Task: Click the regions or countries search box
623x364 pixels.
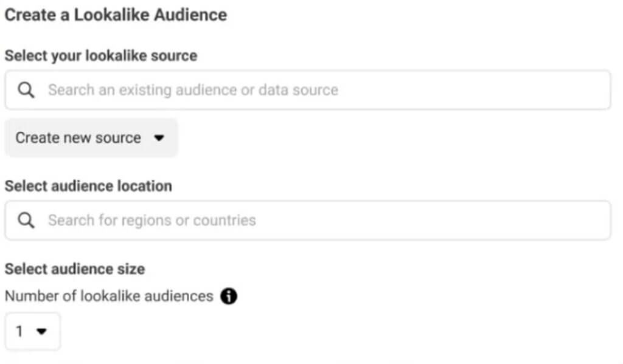Action: point(243,220)
